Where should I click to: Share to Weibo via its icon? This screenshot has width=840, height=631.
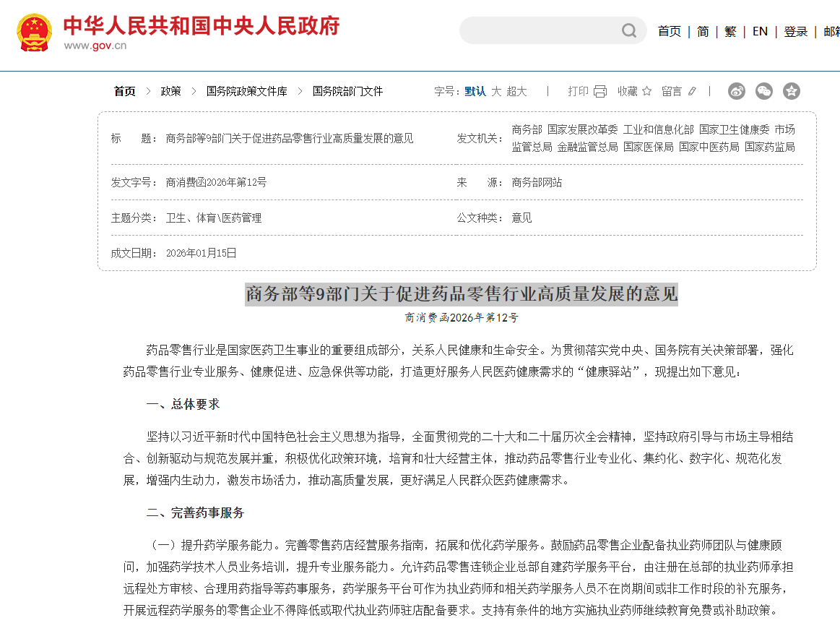click(x=736, y=91)
